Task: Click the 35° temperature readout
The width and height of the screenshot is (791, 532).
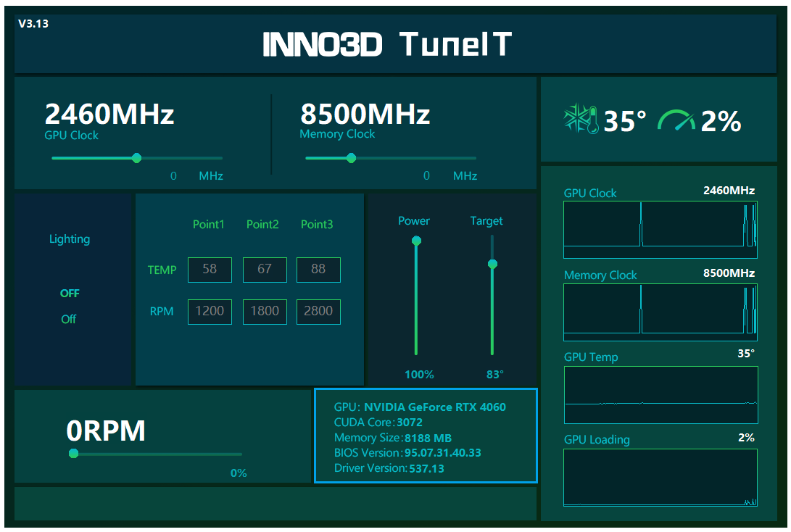Action: (624, 121)
